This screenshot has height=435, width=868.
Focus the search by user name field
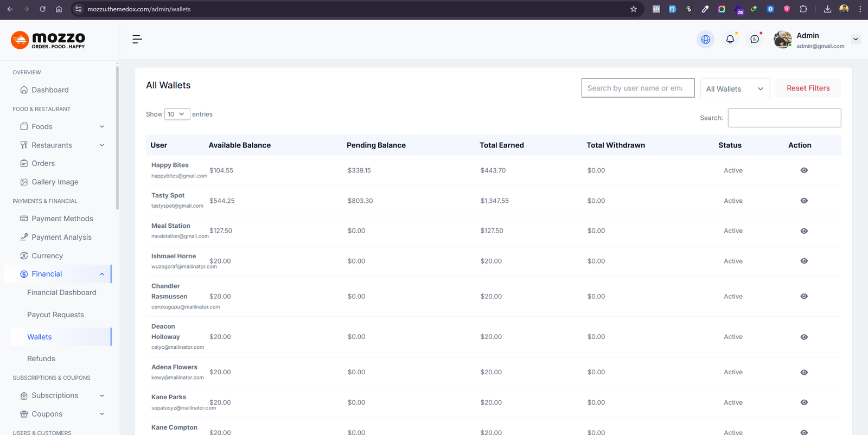coord(637,88)
